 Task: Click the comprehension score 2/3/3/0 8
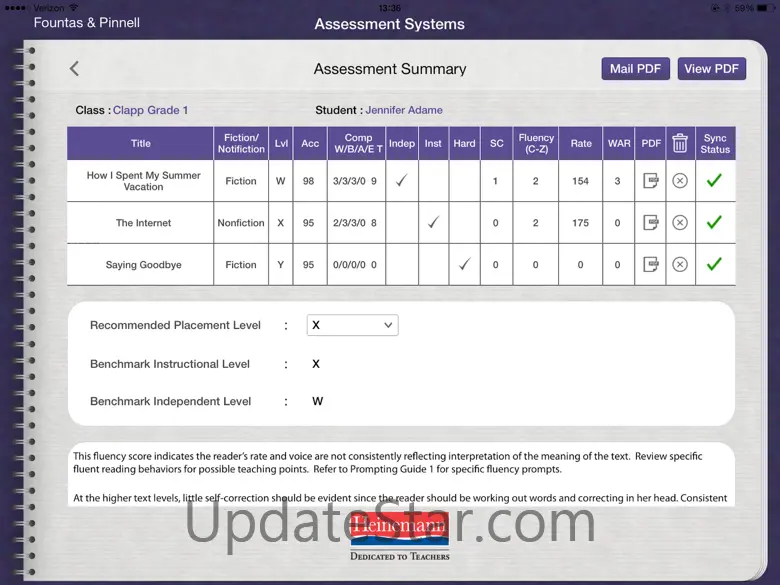coord(355,223)
